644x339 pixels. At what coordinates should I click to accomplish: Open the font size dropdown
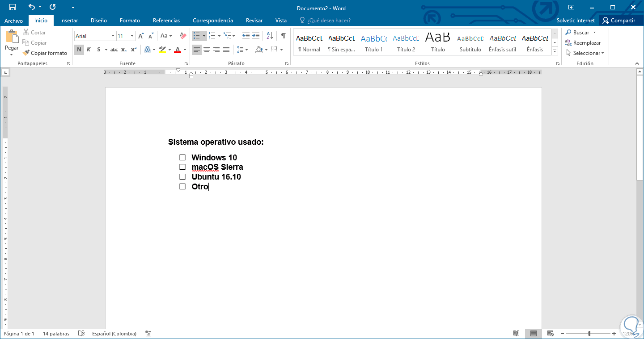coord(132,36)
